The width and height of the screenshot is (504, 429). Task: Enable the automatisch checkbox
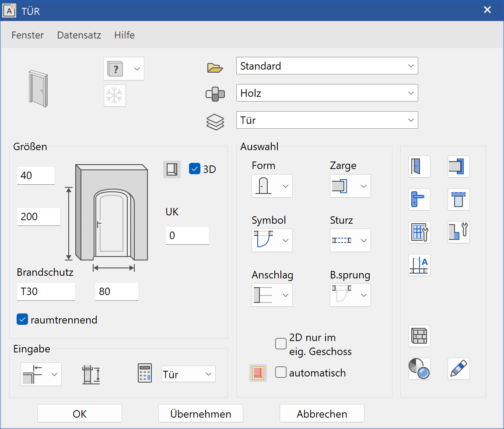tap(281, 372)
